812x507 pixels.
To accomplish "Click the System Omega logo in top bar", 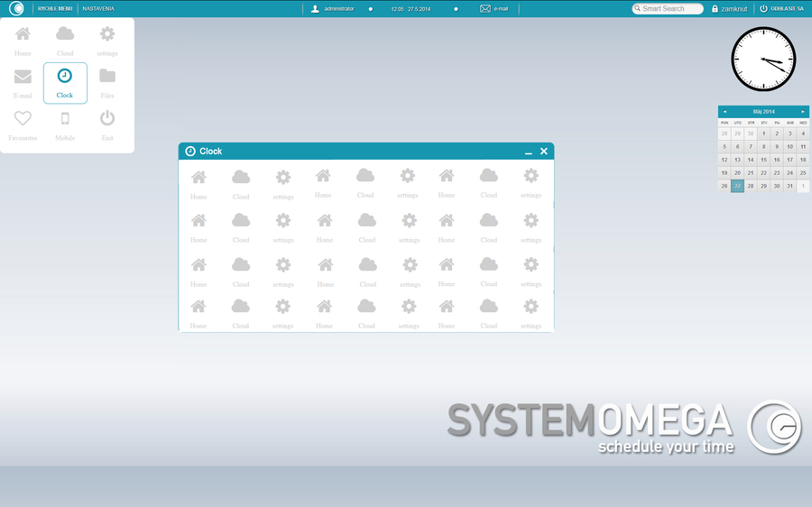I will click(x=16, y=8).
